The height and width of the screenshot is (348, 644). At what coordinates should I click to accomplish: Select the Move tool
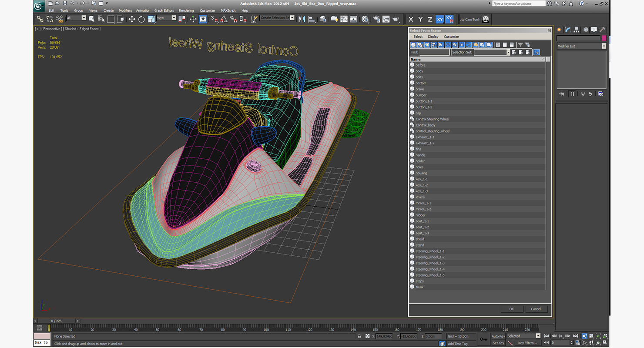click(132, 19)
